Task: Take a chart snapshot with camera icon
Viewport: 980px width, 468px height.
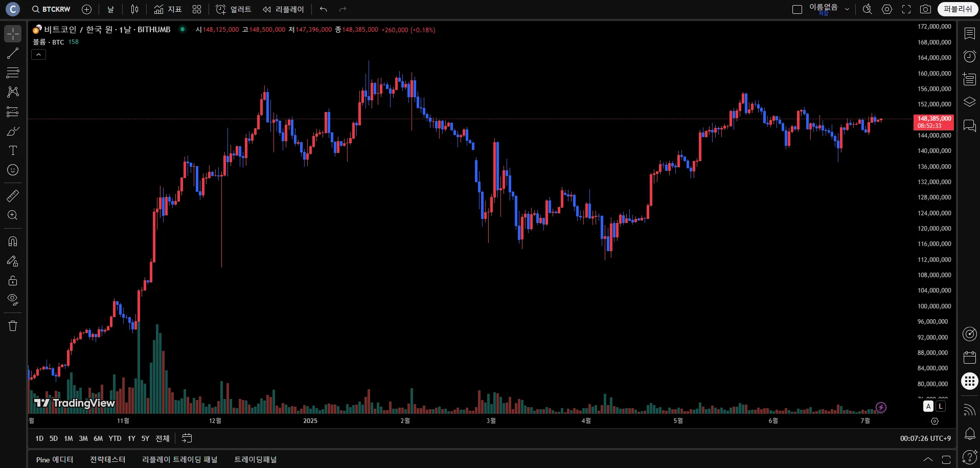Action: coord(925,9)
